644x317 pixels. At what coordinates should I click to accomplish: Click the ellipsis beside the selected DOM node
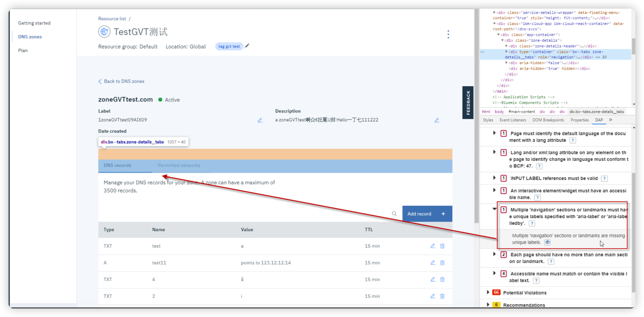pos(483,51)
